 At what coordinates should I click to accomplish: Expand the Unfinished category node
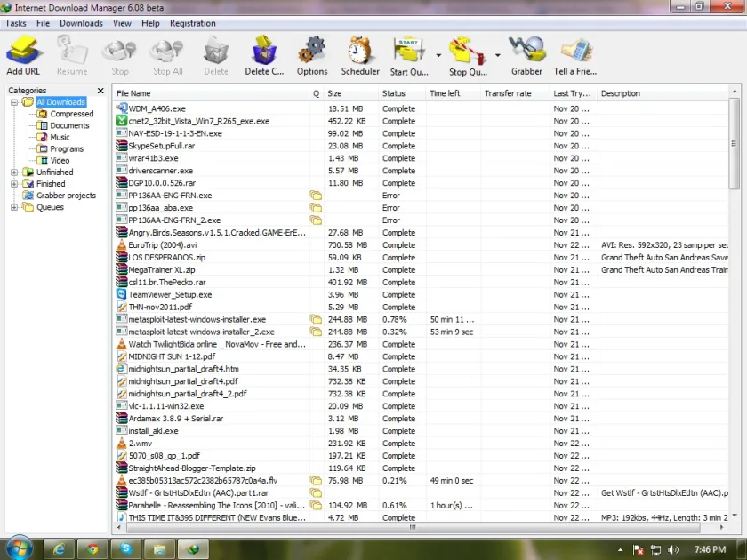tap(14, 172)
